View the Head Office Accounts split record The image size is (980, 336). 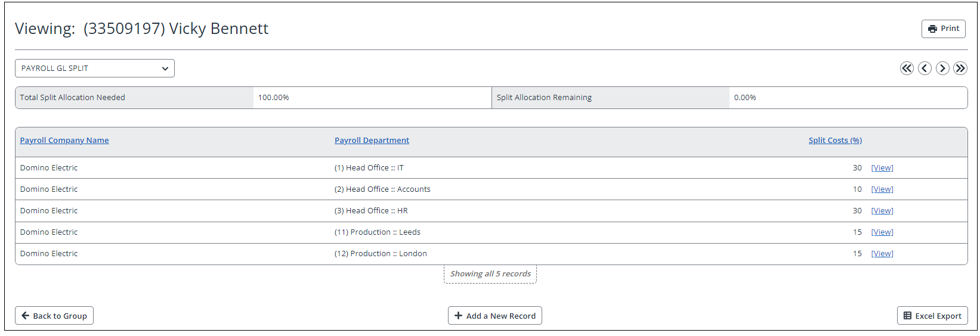pyautogui.click(x=882, y=189)
